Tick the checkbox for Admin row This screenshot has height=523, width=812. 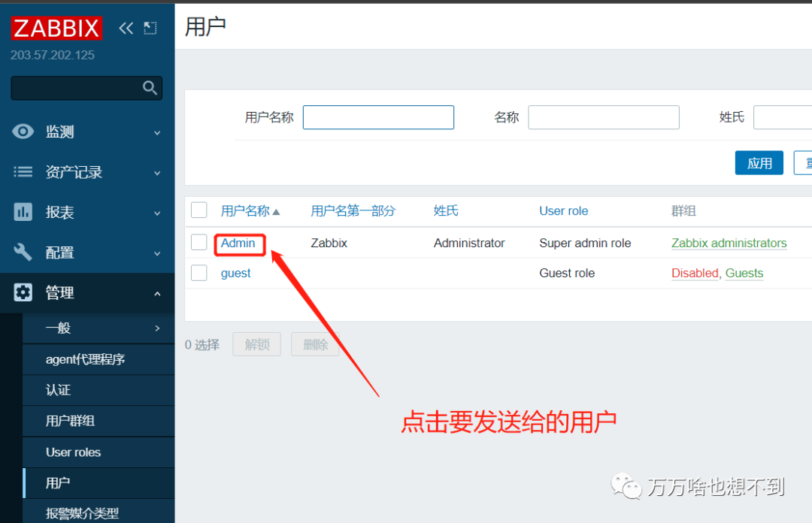[x=198, y=242]
